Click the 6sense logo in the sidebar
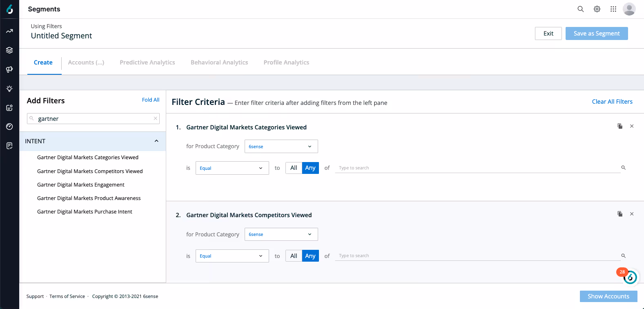 coord(9,9)
